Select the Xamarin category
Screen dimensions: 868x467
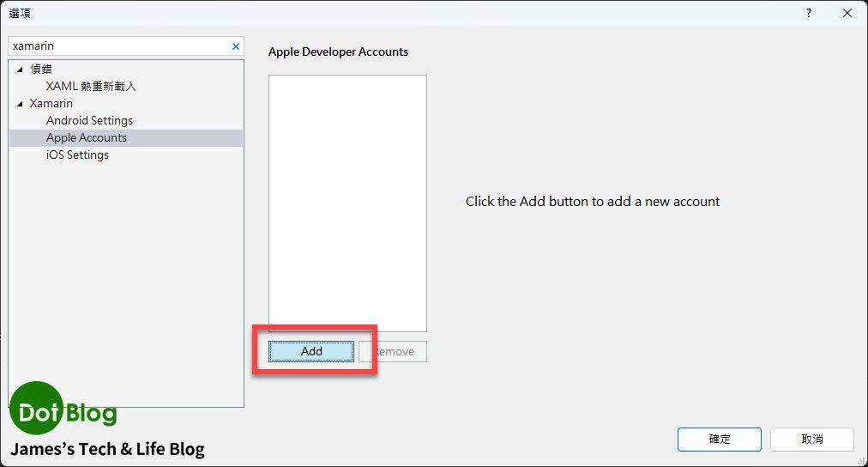pyautogui.click(x=51, y=104)
